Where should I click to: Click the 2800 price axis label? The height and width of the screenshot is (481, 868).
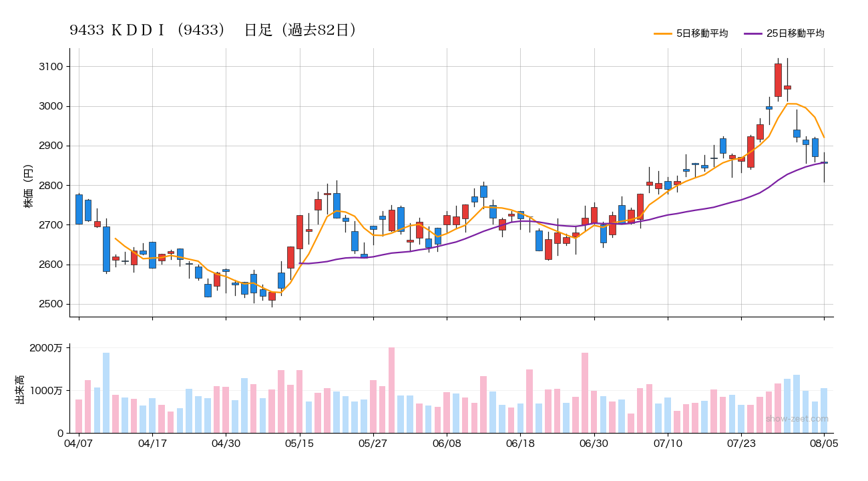pos(51,185)
